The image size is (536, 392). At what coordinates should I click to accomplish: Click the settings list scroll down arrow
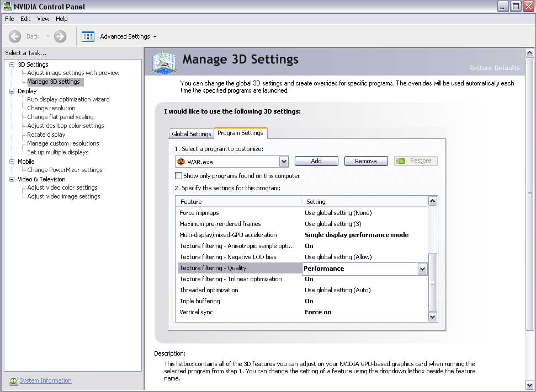click(x=432, y=317)
